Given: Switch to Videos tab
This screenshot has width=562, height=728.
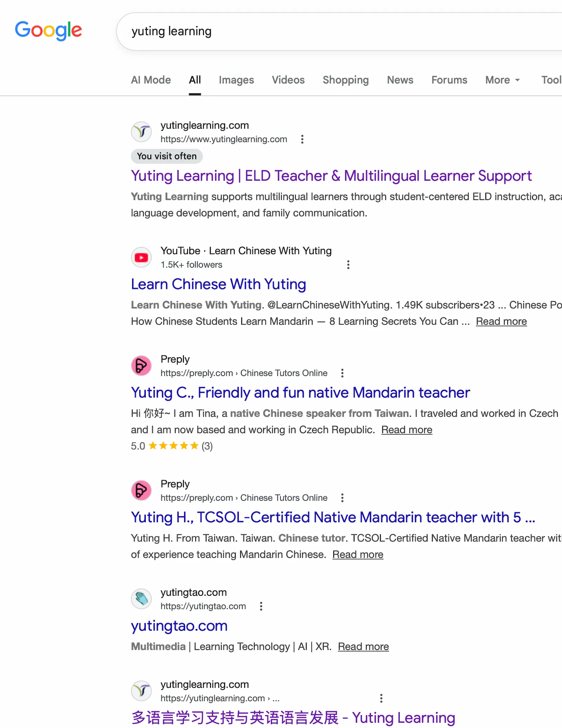Looking at the screenshot, I should click(x=288, y=80).
